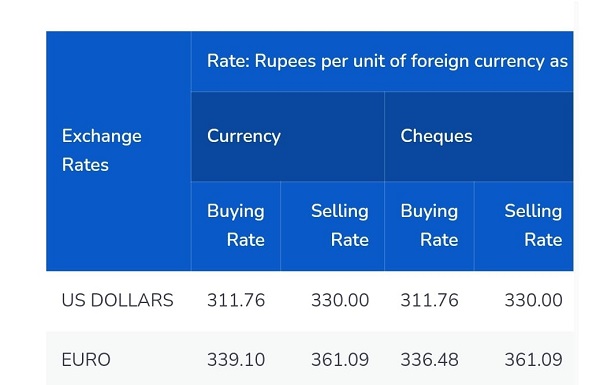Click US Dollars cheques selling rate 330.00

[533, 300]
